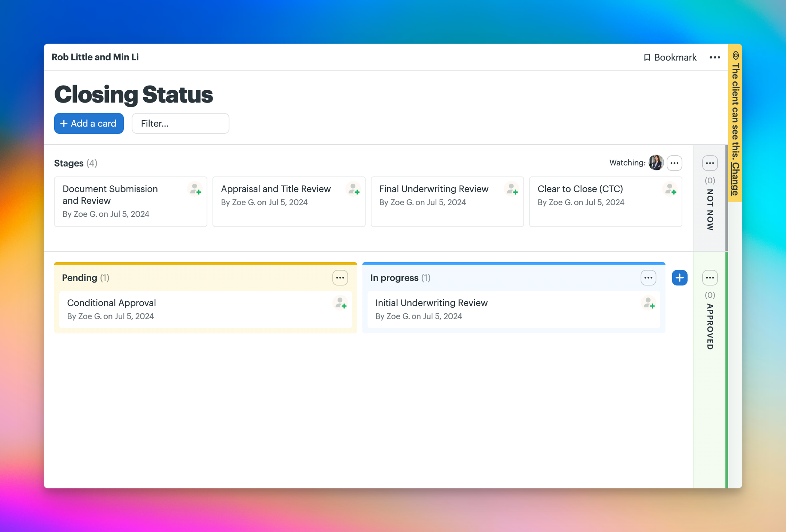Assign someone to Final Underwriting Review card
Screen dimensions: 786x532
512,189
